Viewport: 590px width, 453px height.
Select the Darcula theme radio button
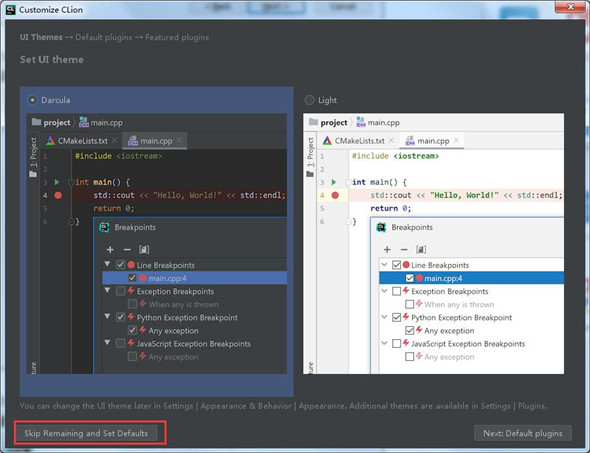pos(32,100)
